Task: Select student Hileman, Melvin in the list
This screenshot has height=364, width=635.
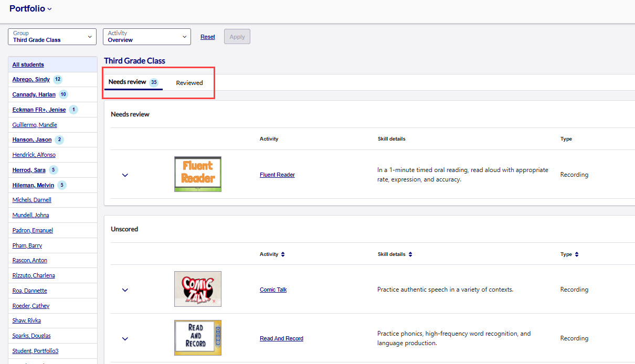Action: [33, 185]
